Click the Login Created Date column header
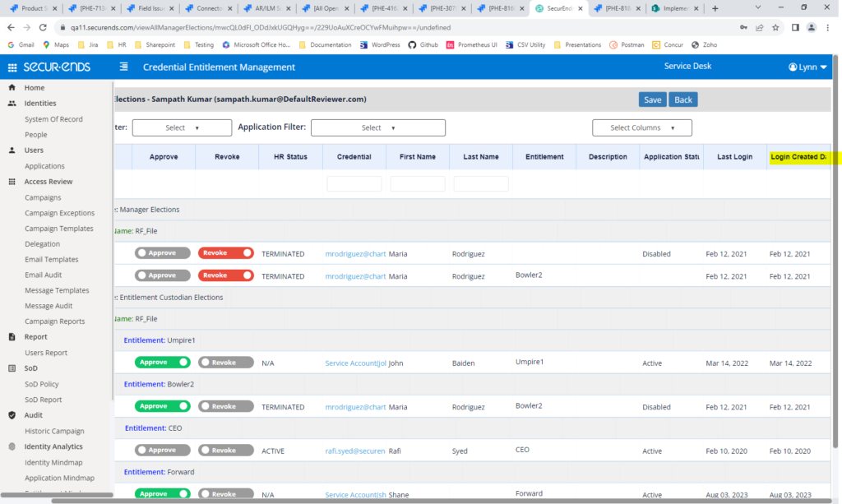 pyautogui.click(x=799, y=157)
